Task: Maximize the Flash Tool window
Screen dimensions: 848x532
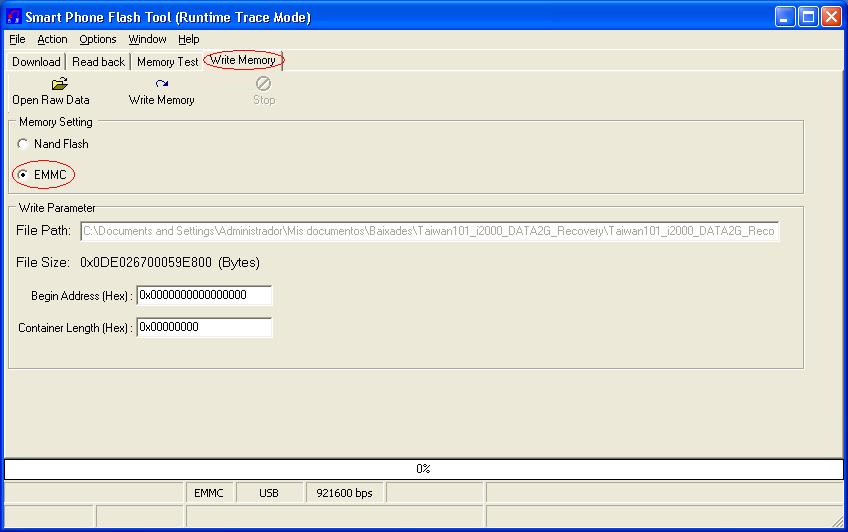Action: pyautogui.click(x=809, y=17)
